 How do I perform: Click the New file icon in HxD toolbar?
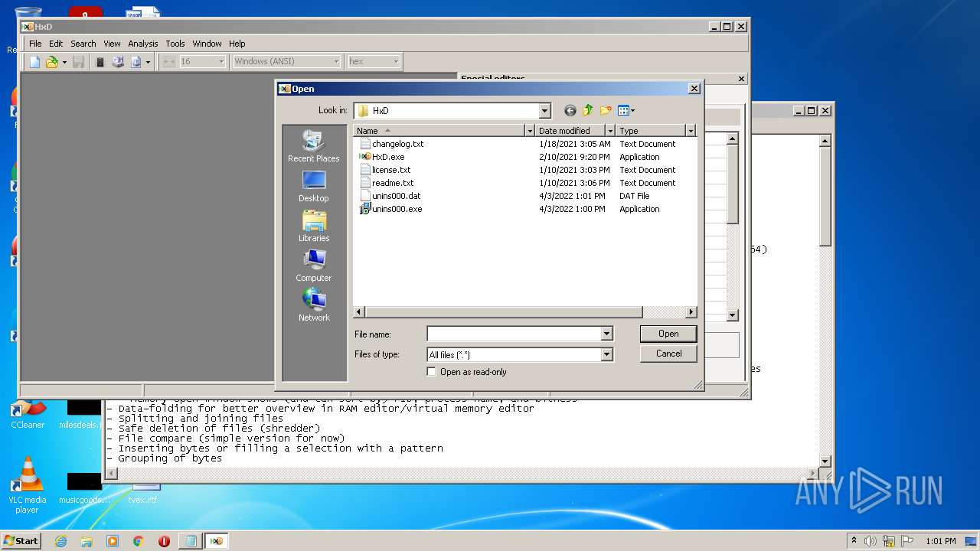coord(34,62)
